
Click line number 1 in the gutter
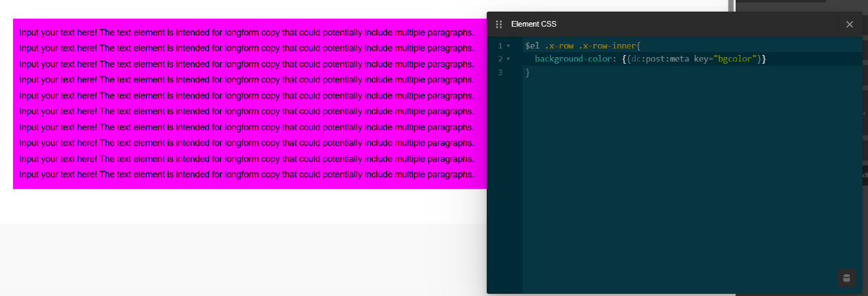(x=500, y=46)
